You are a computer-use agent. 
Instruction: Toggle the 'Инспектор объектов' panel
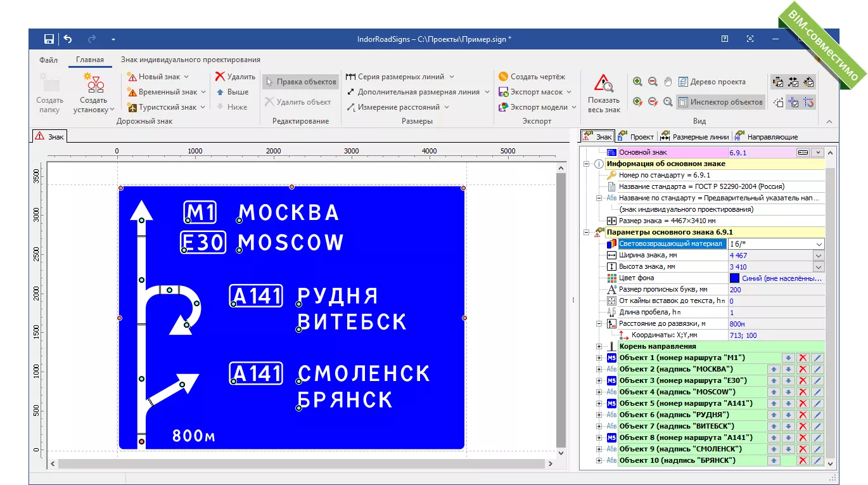720,102
